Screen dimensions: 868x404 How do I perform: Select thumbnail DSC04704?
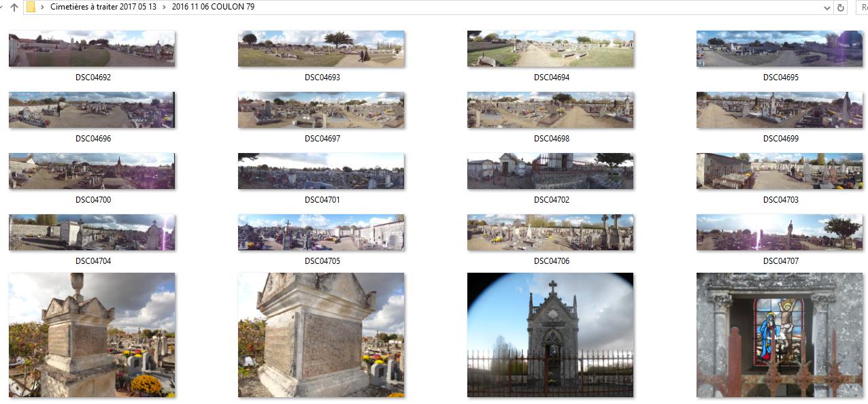[x=92, y=232]
